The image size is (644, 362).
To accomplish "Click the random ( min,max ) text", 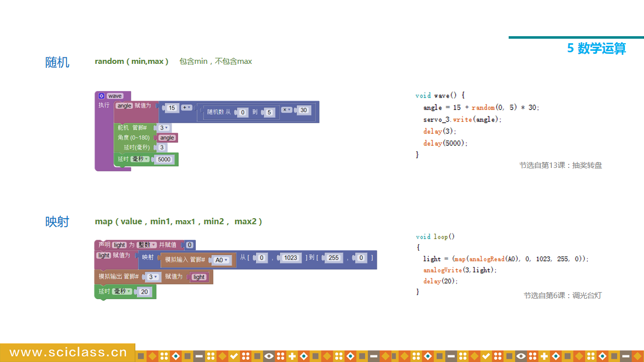I will tap(131, 61).
